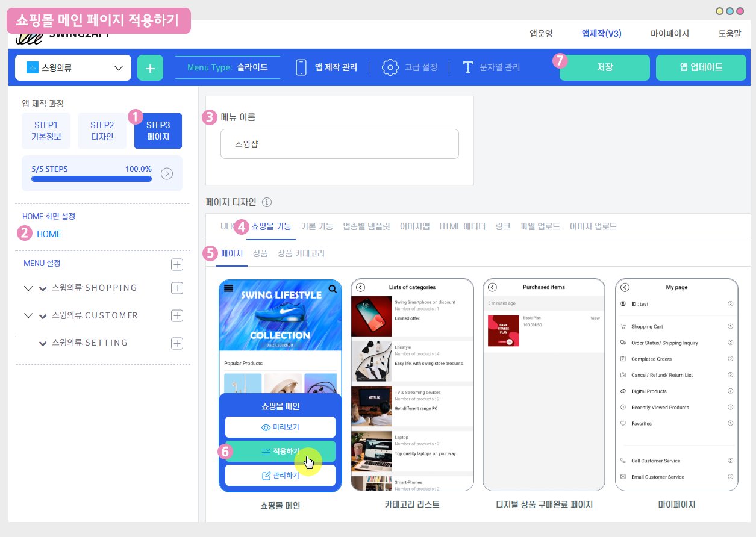Select the 상품 카테고리 sub-tab
Image resolution: width=756 pixels, height=537 pixels.
tap(301, 253)
